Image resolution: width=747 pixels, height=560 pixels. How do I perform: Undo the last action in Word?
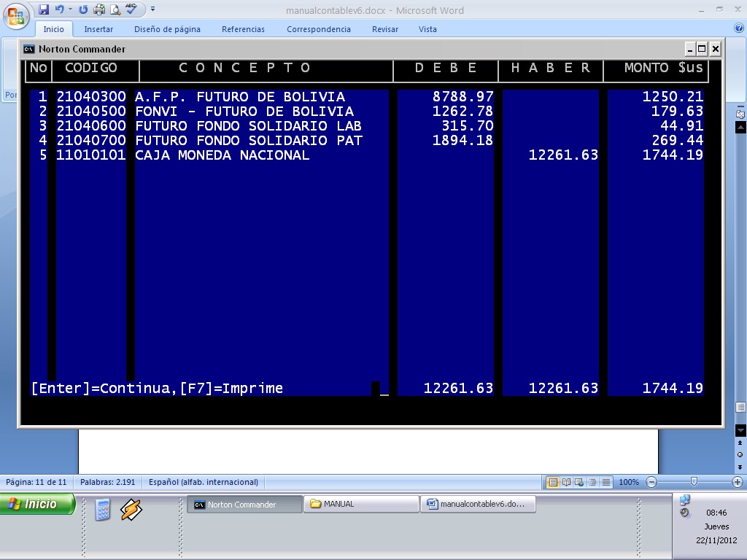point(60,9)
